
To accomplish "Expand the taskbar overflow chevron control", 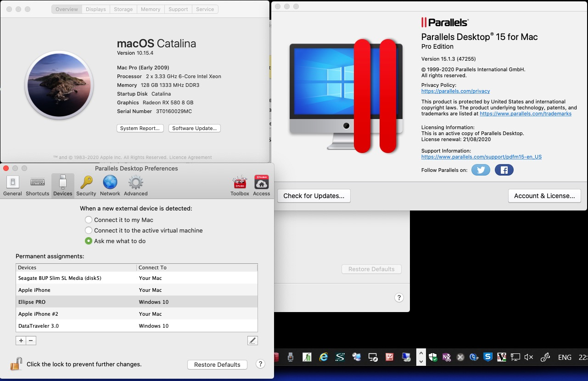I will [421, 357].
